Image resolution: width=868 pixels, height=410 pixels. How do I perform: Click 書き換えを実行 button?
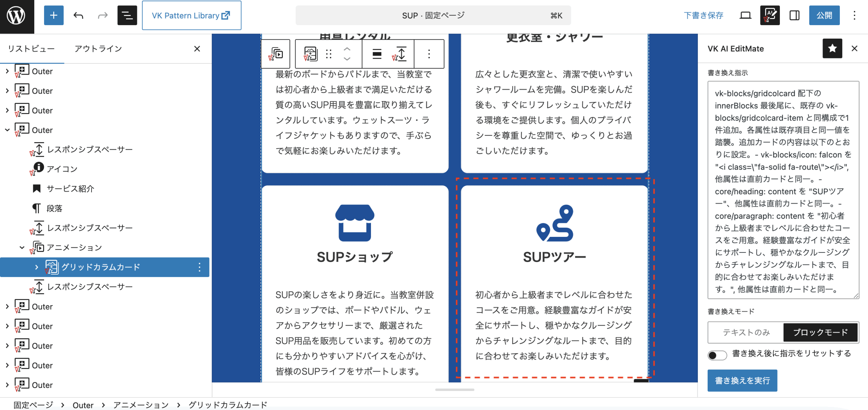pyautogui.click(x=742, y=380)
